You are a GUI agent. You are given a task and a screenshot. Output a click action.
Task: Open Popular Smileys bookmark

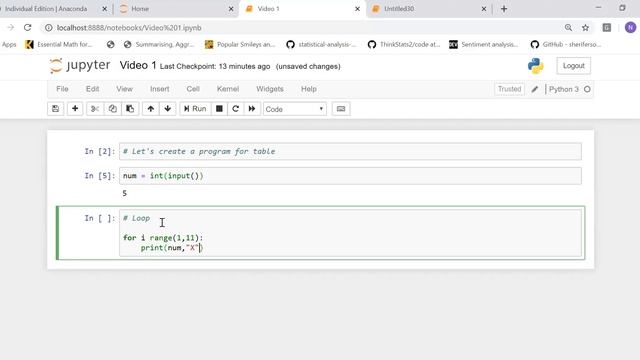[x=240, y=44]
